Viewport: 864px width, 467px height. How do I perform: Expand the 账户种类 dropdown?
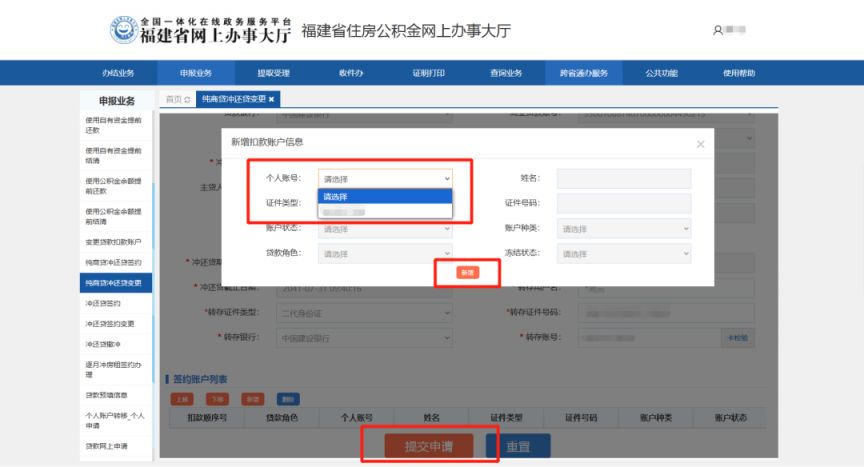624,229
